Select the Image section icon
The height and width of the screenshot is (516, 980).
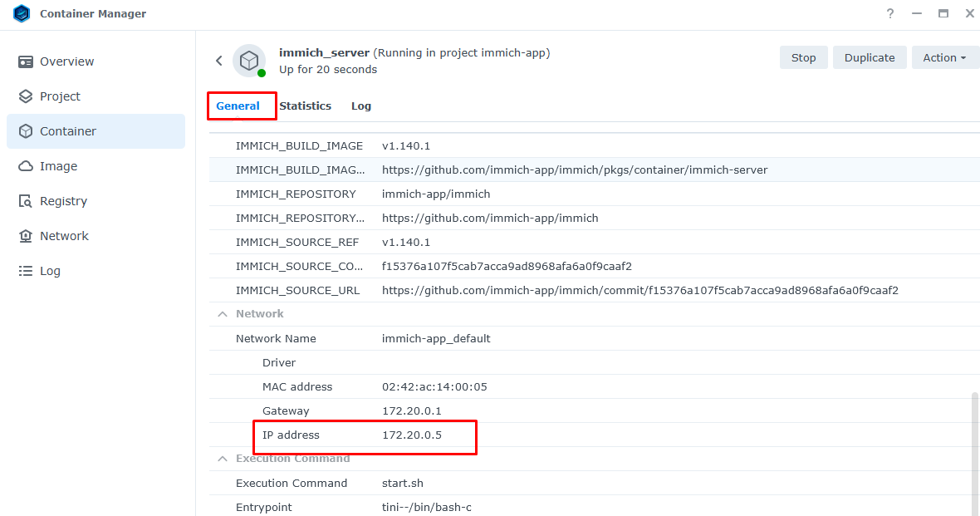(25, 165)
